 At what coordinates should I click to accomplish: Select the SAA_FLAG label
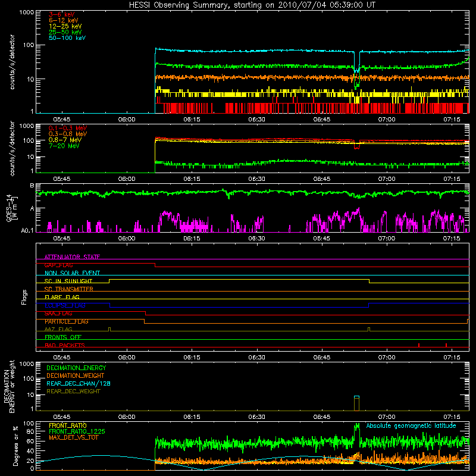pos(58,314)
